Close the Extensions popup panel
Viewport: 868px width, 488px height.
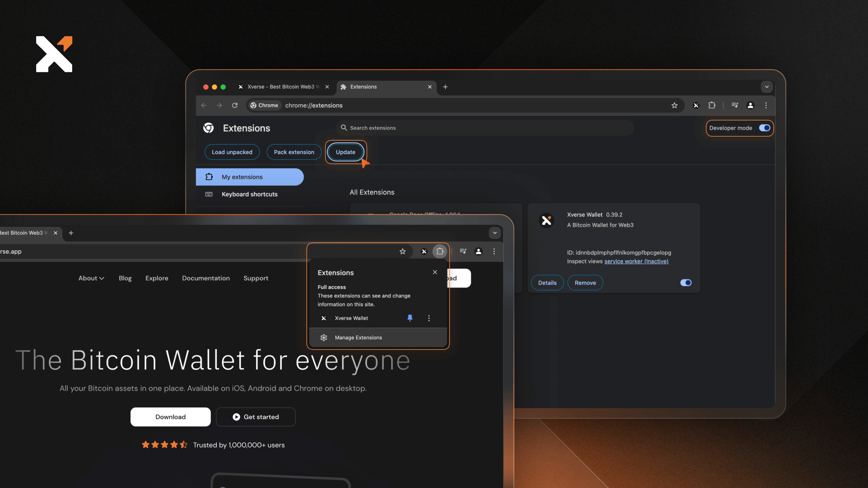(x=435, y=272)
